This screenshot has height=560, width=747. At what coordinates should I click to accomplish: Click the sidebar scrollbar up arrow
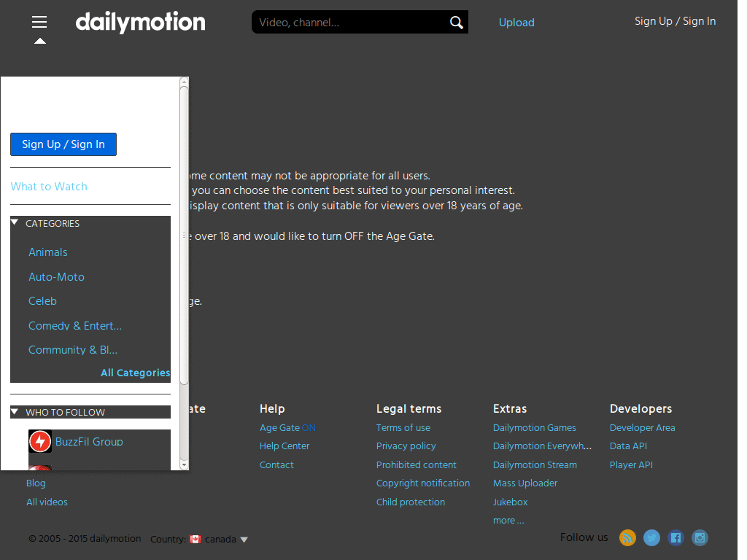pyautogui.click(x=184, y=82)
